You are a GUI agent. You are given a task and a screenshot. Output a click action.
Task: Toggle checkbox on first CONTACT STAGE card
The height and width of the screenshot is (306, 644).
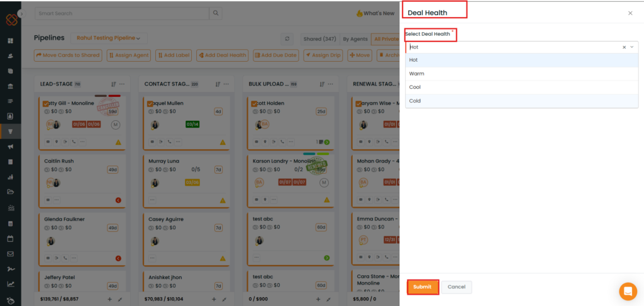coord(150,104)
